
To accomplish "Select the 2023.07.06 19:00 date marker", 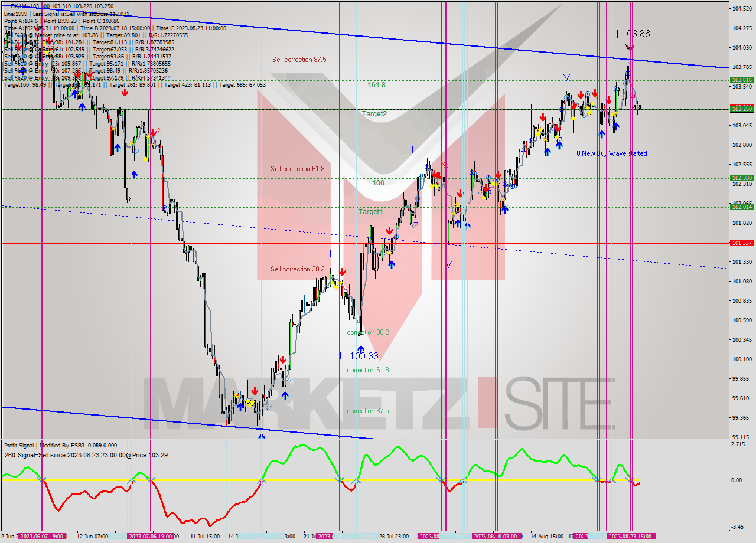I will [151, 536].
